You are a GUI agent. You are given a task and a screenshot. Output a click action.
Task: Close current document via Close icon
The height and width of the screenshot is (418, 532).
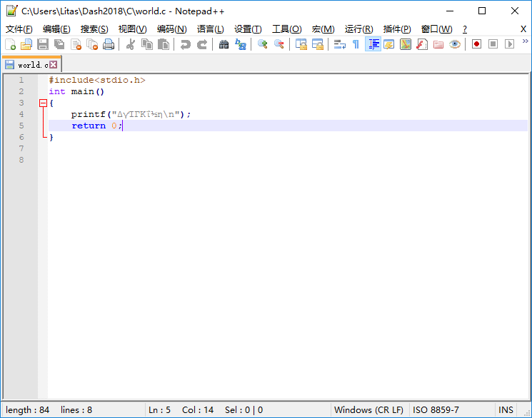76,44
